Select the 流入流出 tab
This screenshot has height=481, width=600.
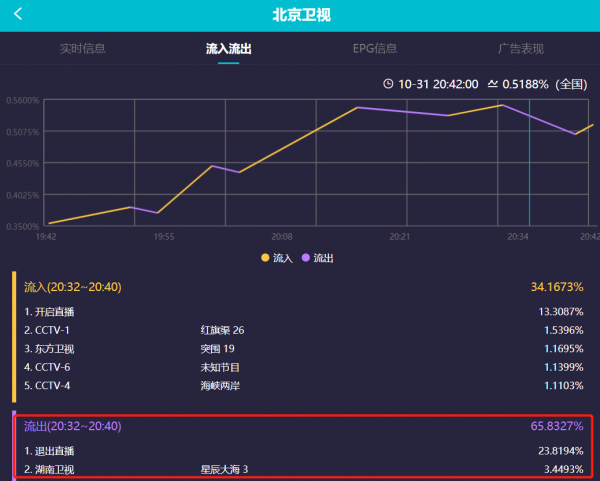tap(228, 49)
